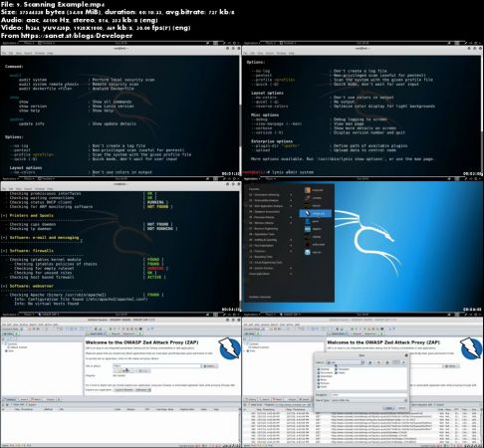Click Cancel in the ZAP Save dialog

pyautogui.click(x=401, y=408)
